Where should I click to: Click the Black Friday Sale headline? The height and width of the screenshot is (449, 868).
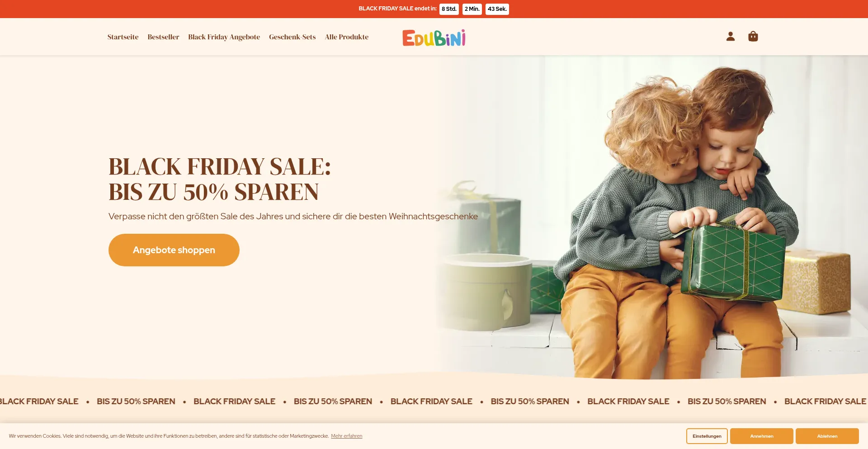(x=220, y=180)
